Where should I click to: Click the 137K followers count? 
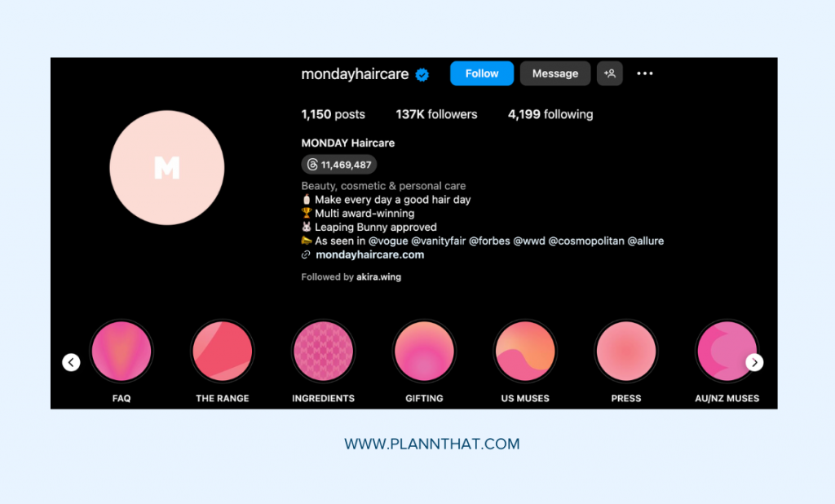click(x=436, y=114)
